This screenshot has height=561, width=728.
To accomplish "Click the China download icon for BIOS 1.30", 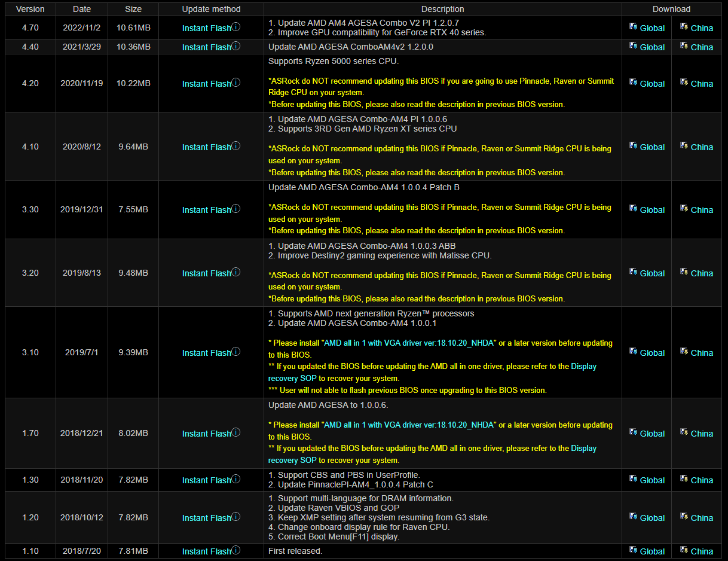I will click(684, 479).
